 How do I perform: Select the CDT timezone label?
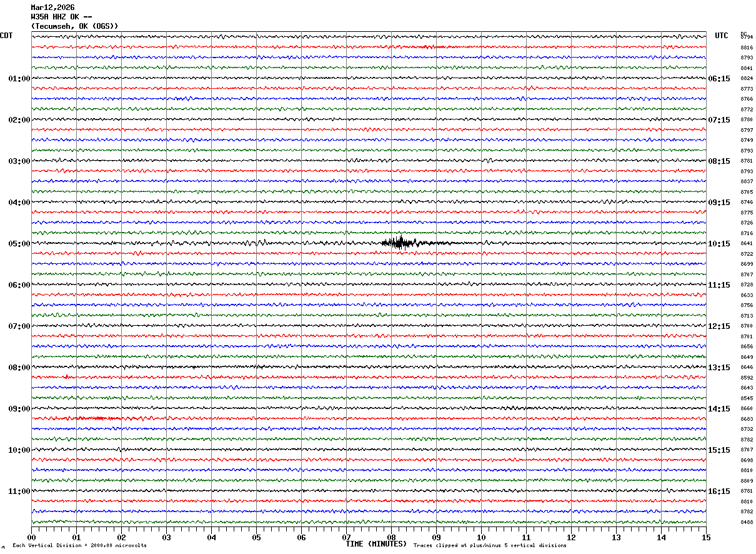(x=6, y=36)
